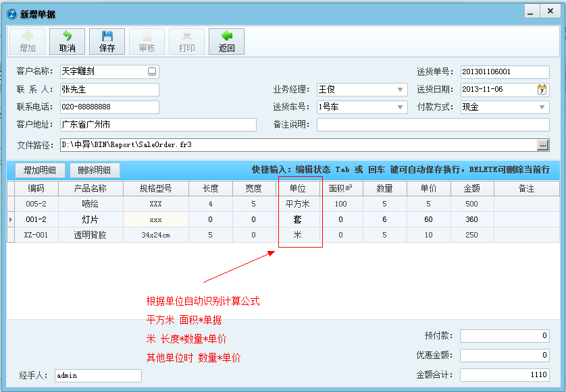Click the 增加 (Add) toolbar icon
Image resolution: width=566 pixels, height=392 pixels.
(x=28, y=40)
